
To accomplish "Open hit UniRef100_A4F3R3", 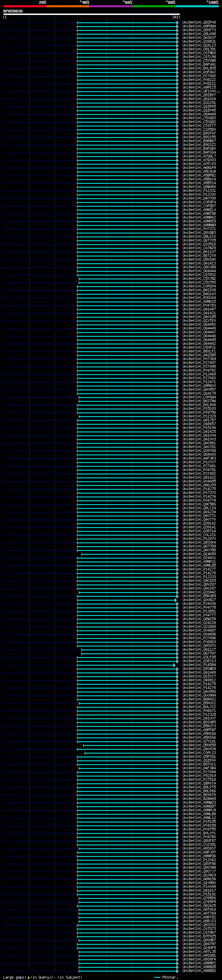I will [x=199, y=459].
